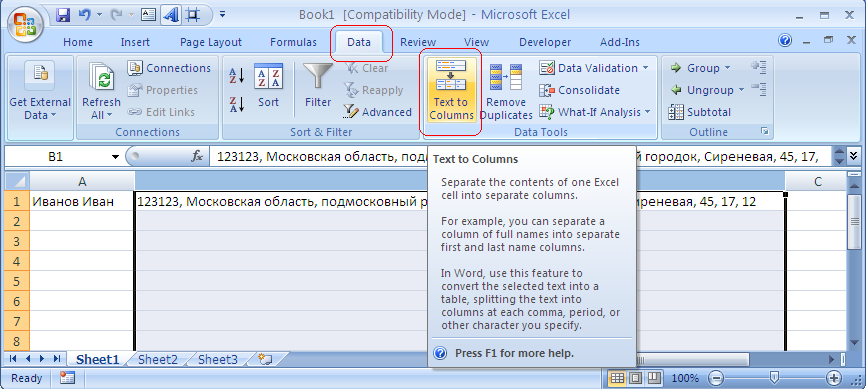Insert a text box from Quick Access Toolbar

(x=149, y=15)
